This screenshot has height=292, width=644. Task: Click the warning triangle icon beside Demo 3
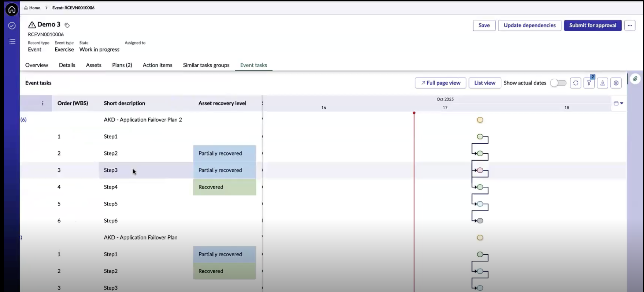click(32, 25)
